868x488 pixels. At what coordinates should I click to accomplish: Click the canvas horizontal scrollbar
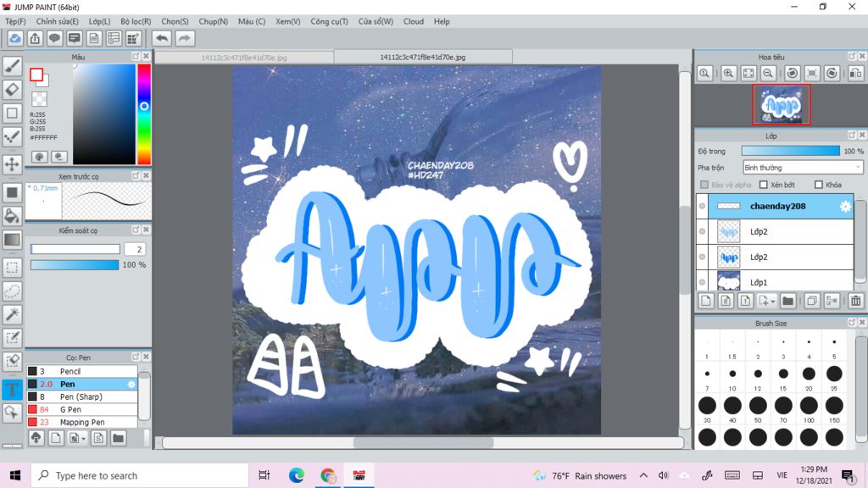pos(423,442)
